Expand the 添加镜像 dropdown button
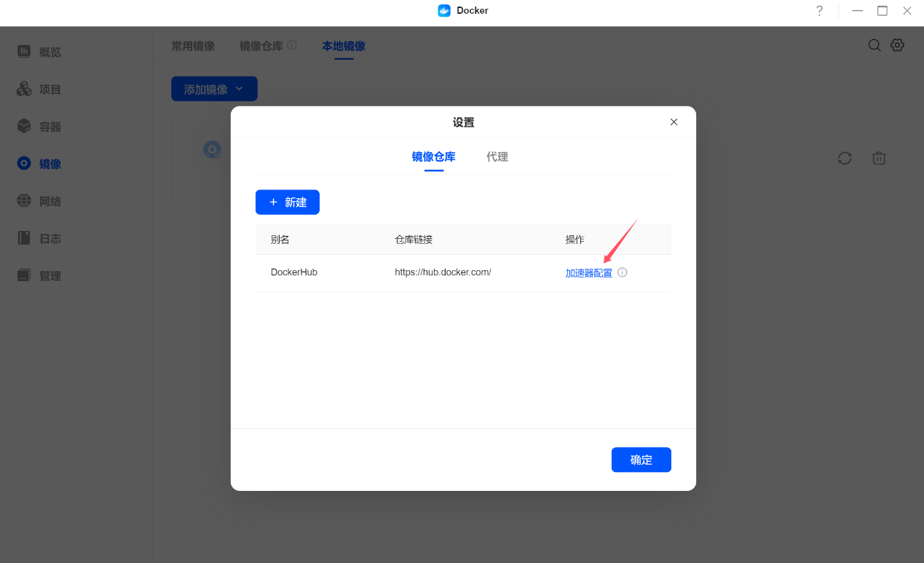 click(x=214, y=89)
